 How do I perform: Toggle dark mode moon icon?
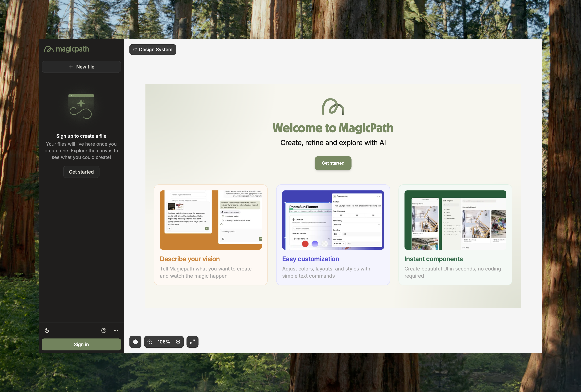click(47, 330)
